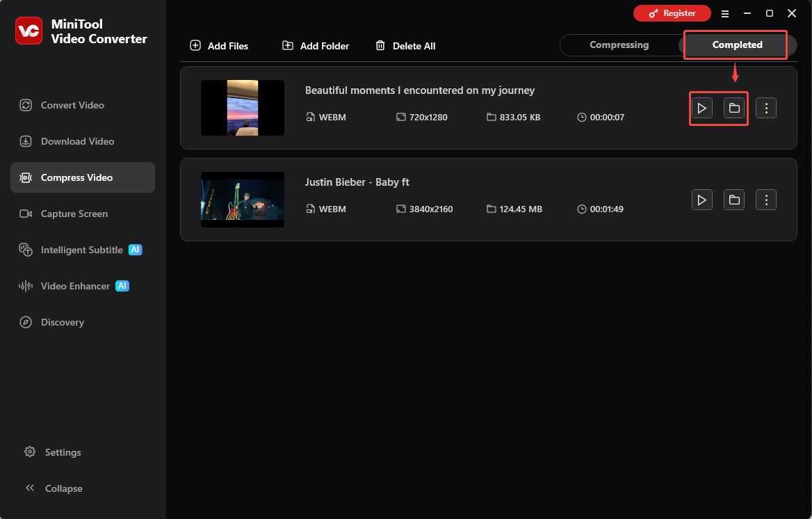The width and height of the screenshot is (812, 519).
Task: Open Video Enhancer AI feature
Action: (x=82, y=286)
